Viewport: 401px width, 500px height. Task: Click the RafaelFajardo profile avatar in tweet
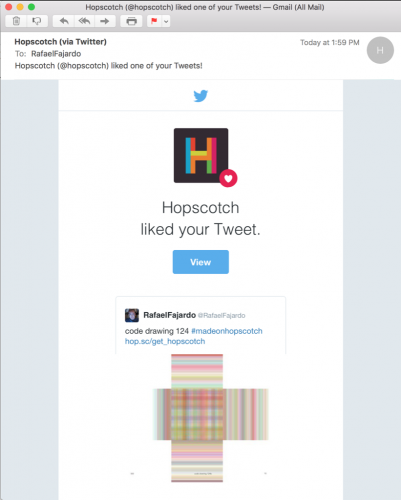[132, 315]
